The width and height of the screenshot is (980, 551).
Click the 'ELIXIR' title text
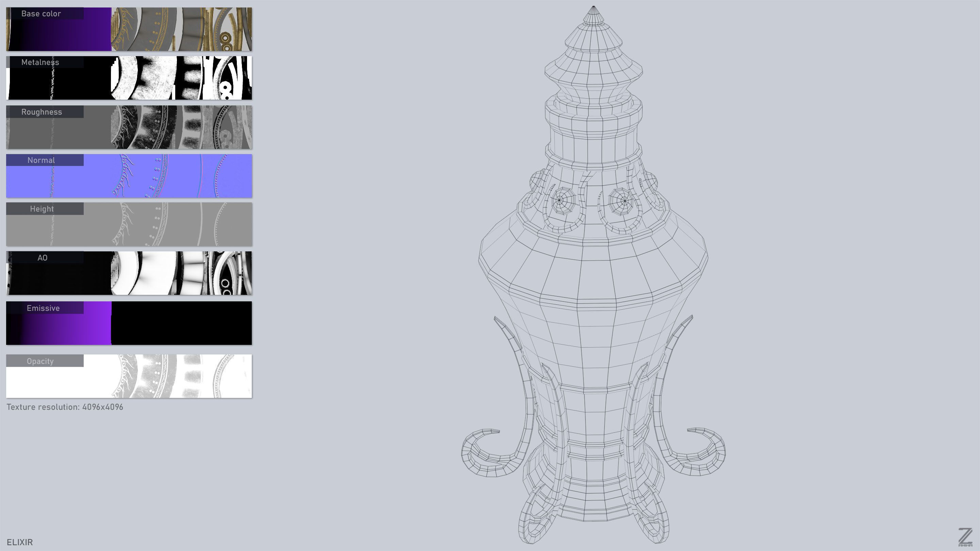click(20, 542)
